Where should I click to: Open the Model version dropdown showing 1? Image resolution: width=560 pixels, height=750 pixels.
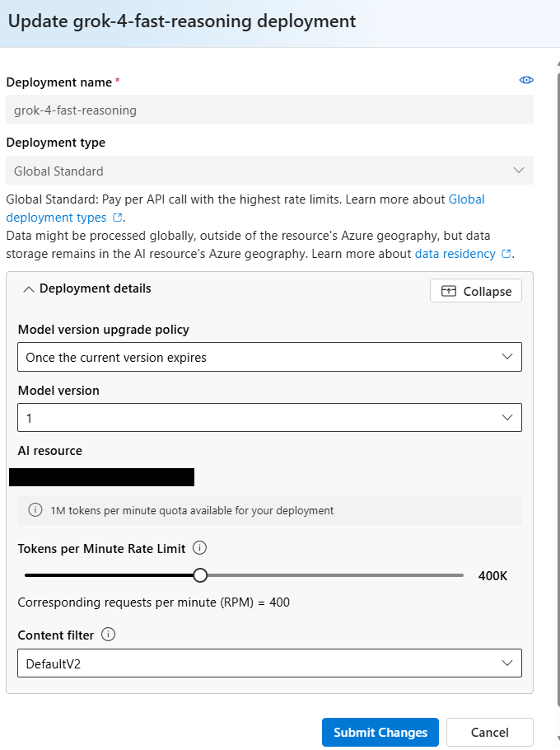click(269, 418)
